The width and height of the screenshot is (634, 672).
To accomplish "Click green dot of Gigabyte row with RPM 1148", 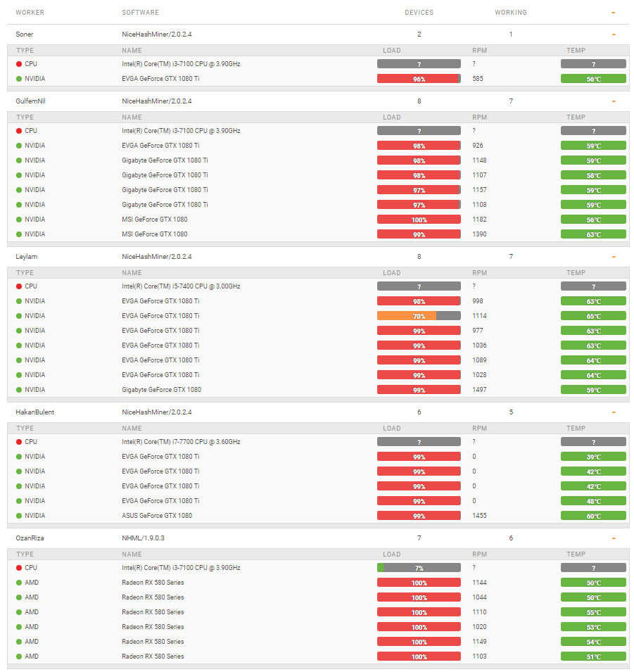I will (19, 160).
